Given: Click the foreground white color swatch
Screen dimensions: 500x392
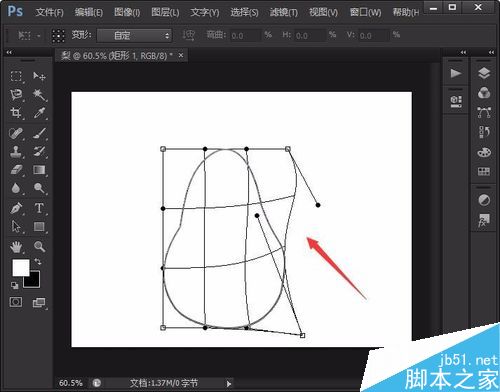Looking at the screenshot, I should click(21, 268).
